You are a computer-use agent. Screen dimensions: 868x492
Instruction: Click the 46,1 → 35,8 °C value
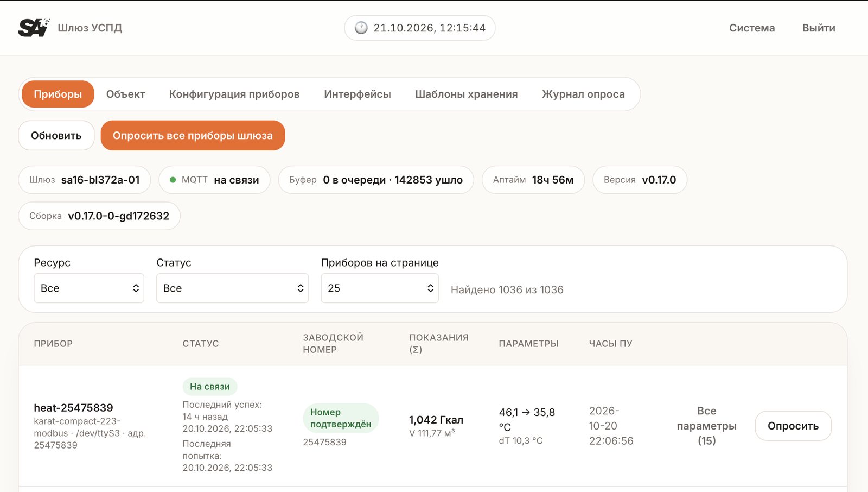pos(527,420)
